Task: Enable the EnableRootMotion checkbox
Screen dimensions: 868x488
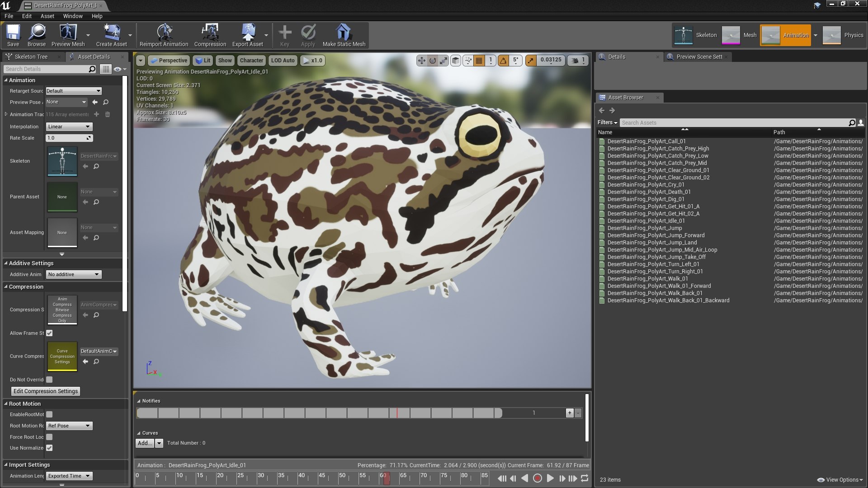Action: pos(49,414)
